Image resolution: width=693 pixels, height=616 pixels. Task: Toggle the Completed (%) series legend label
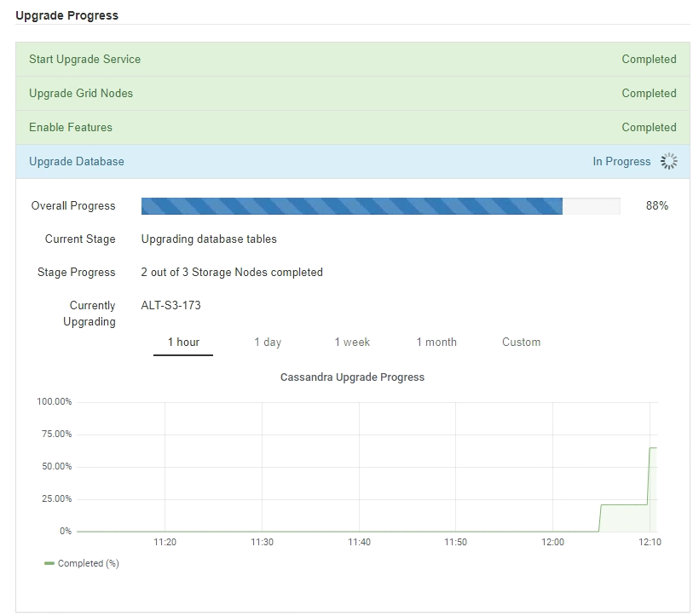click(x=88, y=564)
